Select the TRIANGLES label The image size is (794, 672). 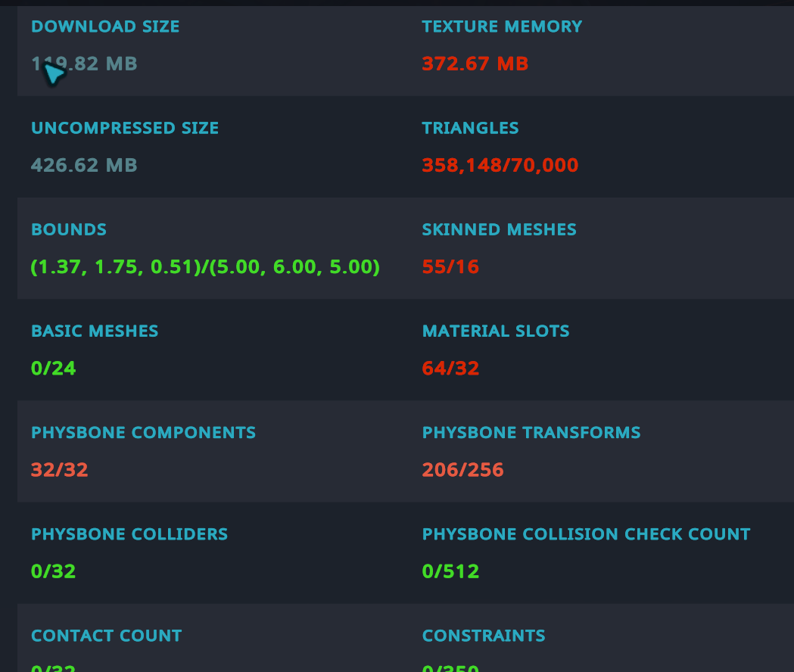coord(471,128)
